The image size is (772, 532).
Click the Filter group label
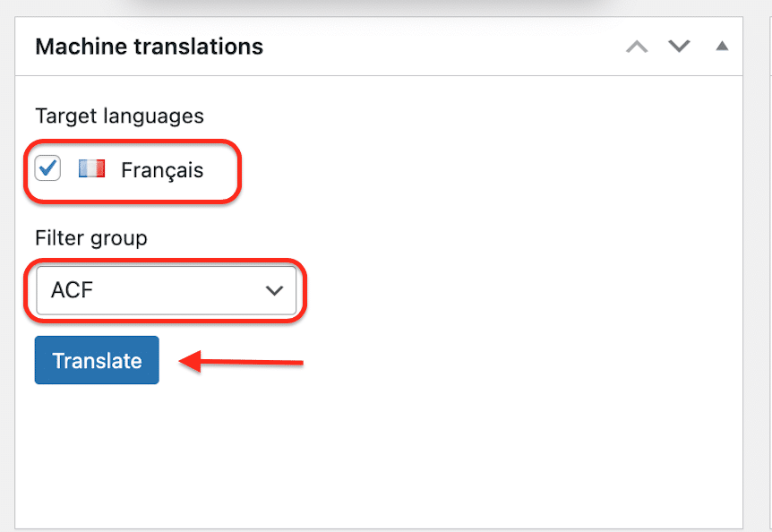point(90,238)
